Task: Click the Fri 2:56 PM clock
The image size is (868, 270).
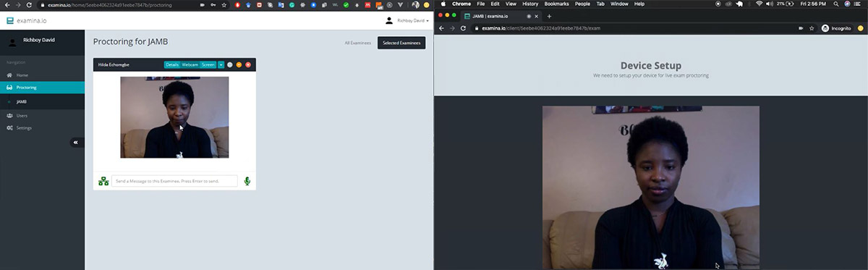Action: (x=813, y=4)
